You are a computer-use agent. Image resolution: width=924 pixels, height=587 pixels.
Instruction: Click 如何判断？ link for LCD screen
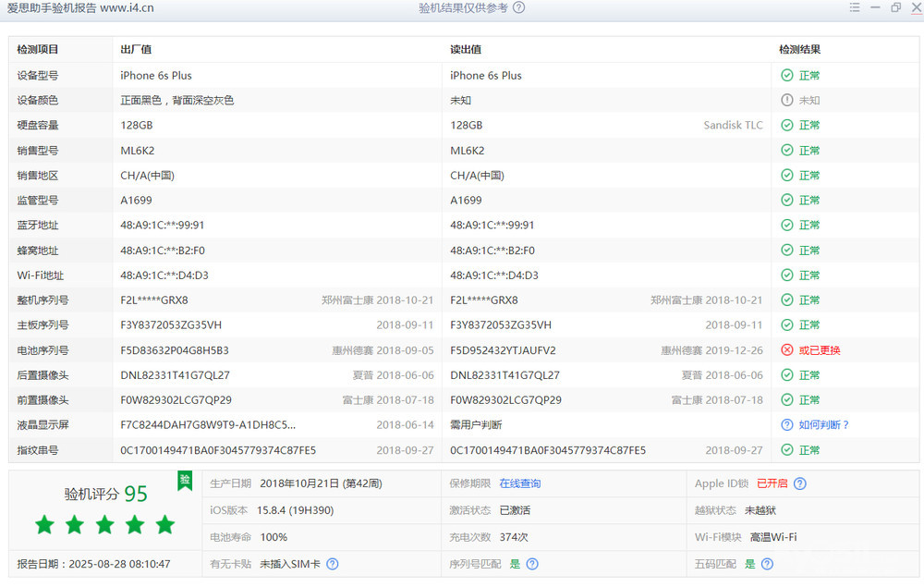coord(823,425)
